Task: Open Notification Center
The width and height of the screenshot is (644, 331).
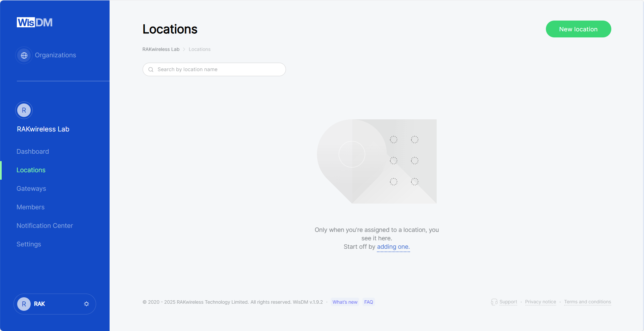Action: click(x=45, y=226)
